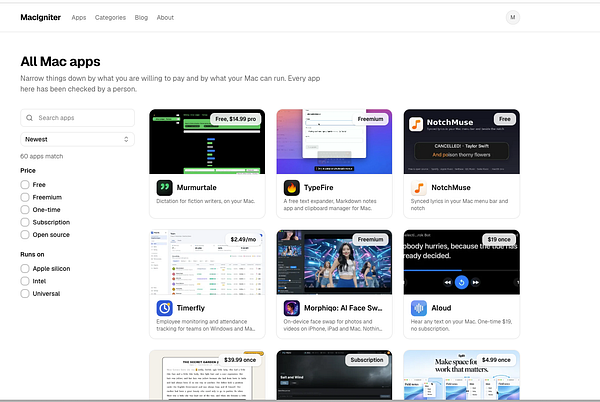
Task: Open the Newest sort dropdown
Action: (77, 139)
